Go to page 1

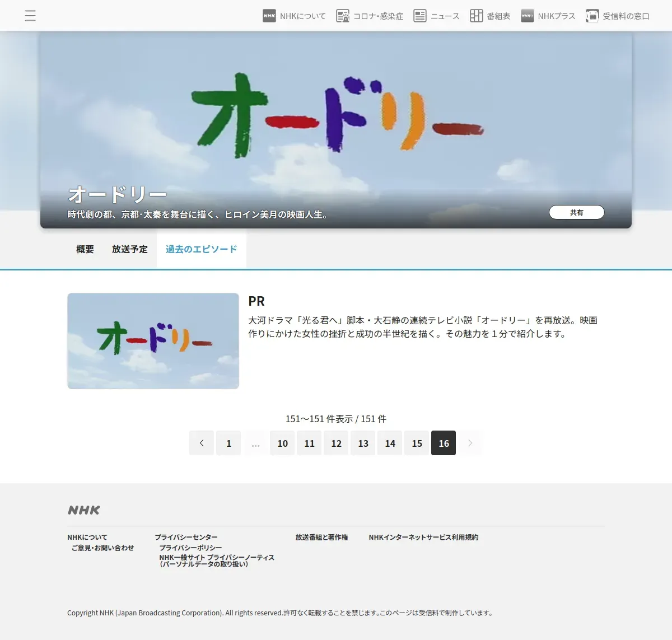228,443
